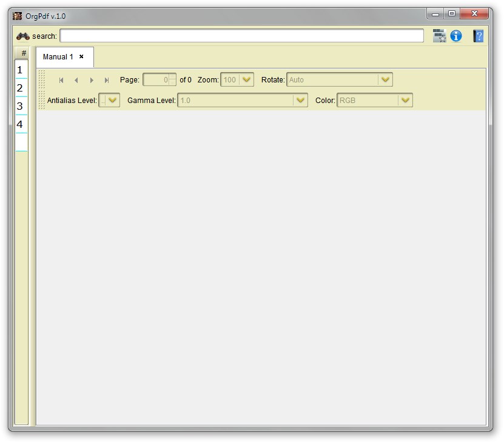
Task: Open the Color RGB dropdown
Action: (375, 100)
